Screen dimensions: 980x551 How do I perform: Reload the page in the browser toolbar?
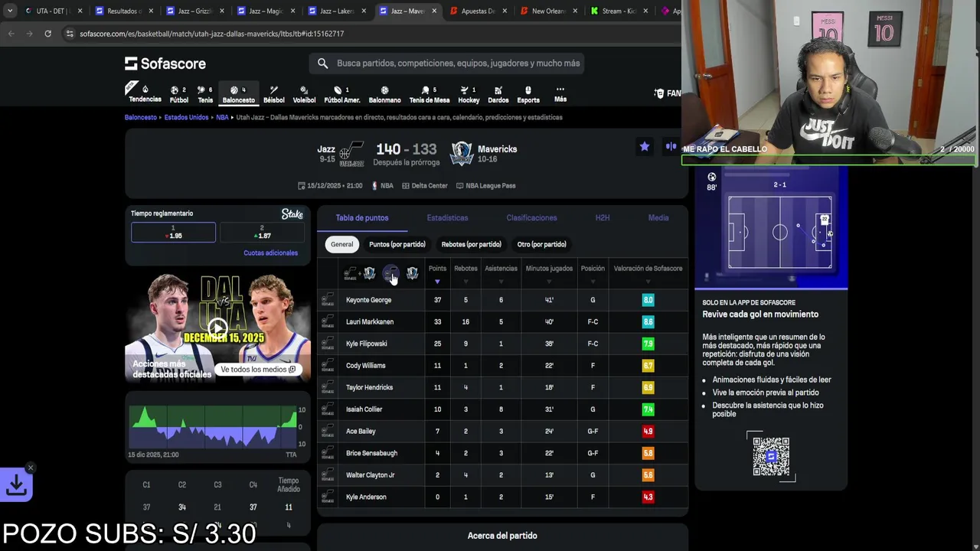[47, 34]
